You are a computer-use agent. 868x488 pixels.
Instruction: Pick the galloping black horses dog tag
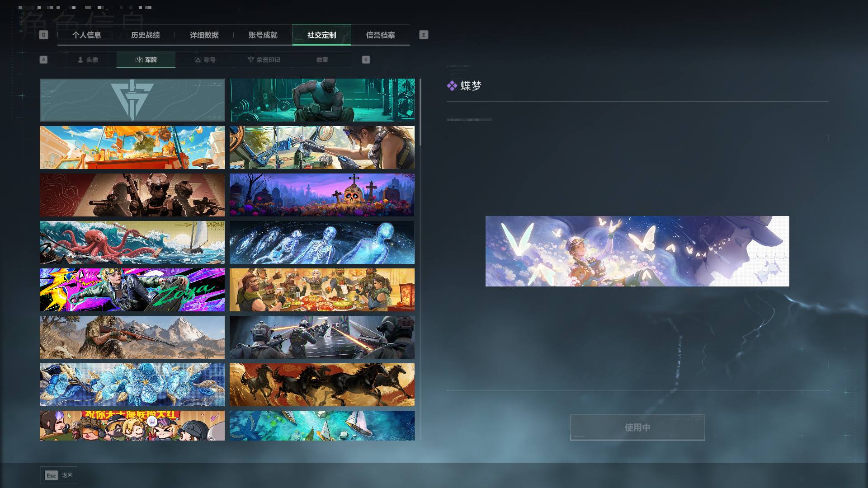(322, 385)
